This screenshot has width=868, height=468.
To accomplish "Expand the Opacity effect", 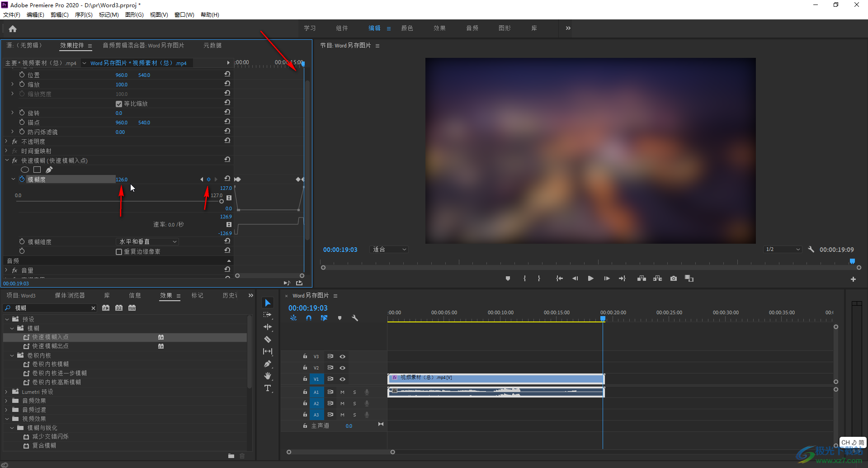I will (x=6, y=142).
